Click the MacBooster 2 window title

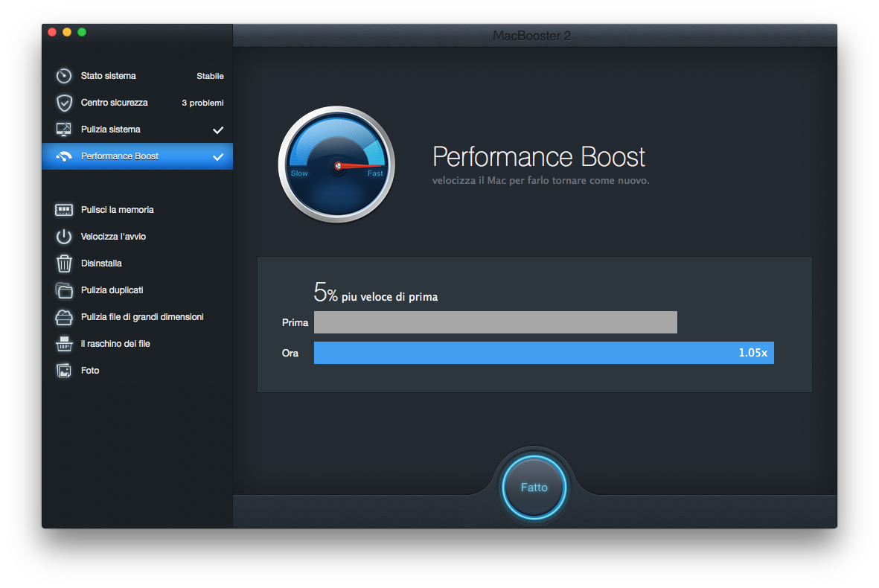point(531,36)
